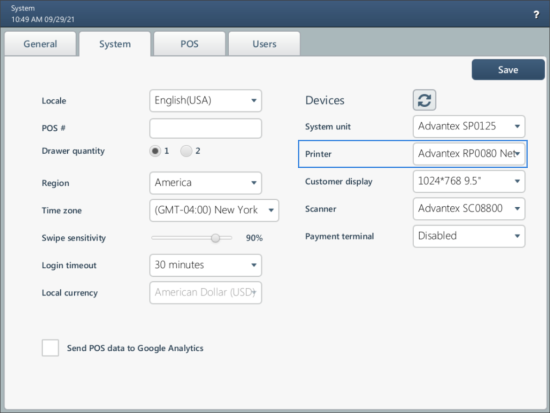Expand the System unit dropdown
Image resolution: width=550 pixels, height=413 pixels.
[x=469, y=126]
